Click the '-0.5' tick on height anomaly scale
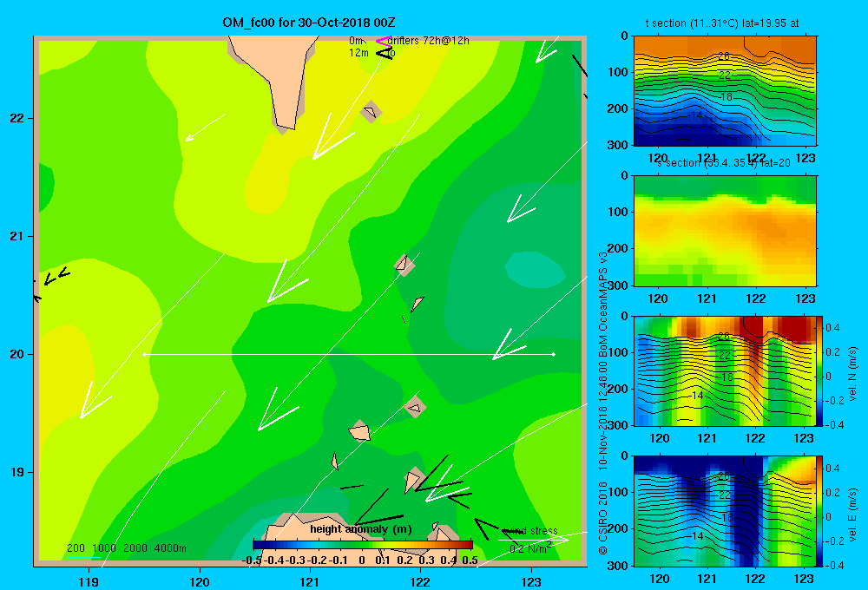868x590 pixels. coord(252,560)
